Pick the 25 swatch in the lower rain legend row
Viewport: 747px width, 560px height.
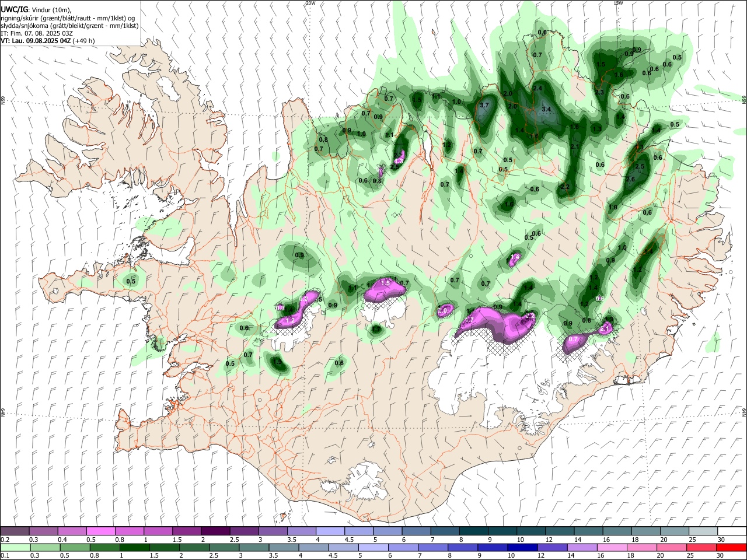(x=702, y=547)
